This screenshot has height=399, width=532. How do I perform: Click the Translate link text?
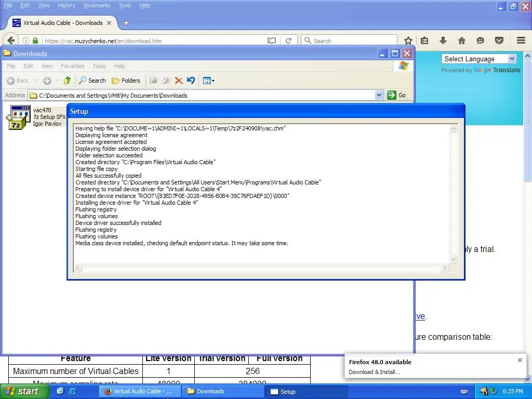pyautogui.click(x=507, y=70)
